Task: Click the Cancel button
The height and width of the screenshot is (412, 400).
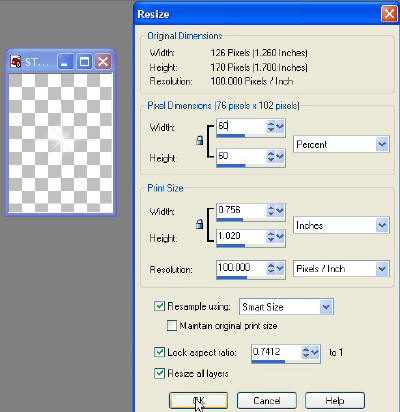Action: coord(267,400)
